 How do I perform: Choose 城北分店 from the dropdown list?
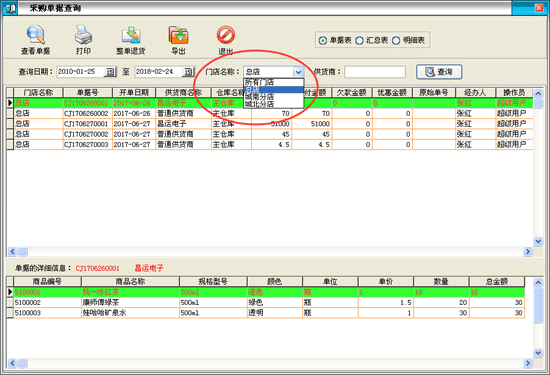tap(273, 104)
